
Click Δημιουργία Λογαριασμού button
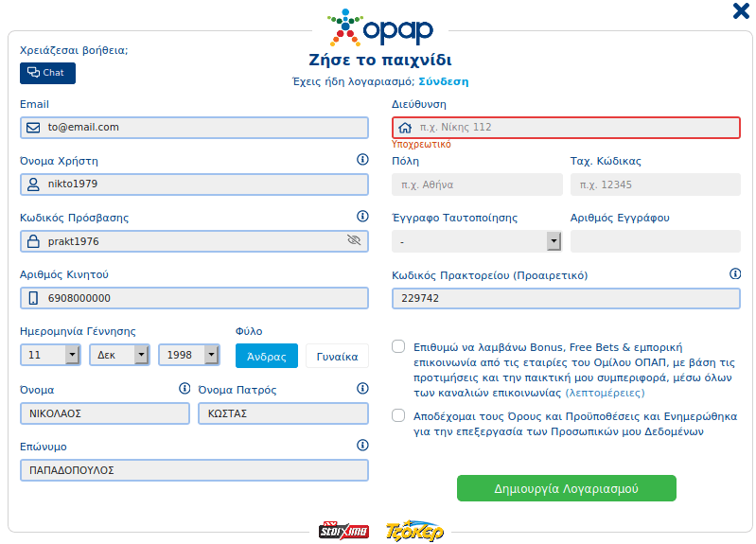(x=567, y=488)
